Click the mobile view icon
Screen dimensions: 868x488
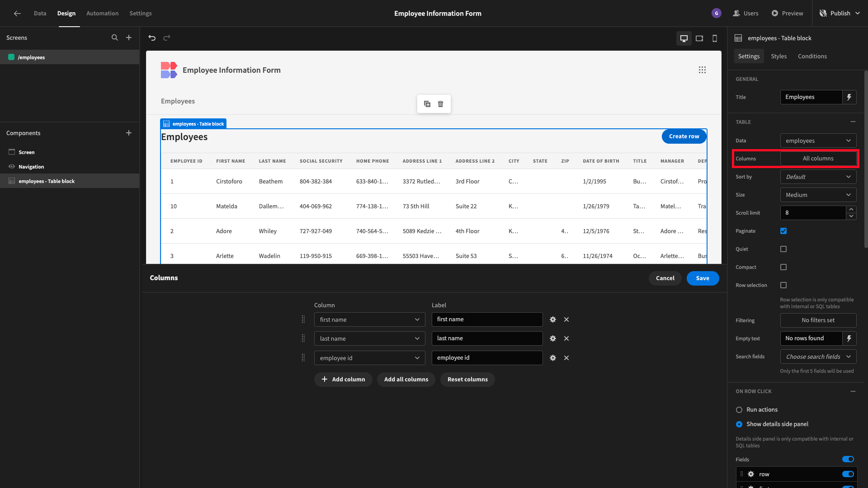coord(714,38)
